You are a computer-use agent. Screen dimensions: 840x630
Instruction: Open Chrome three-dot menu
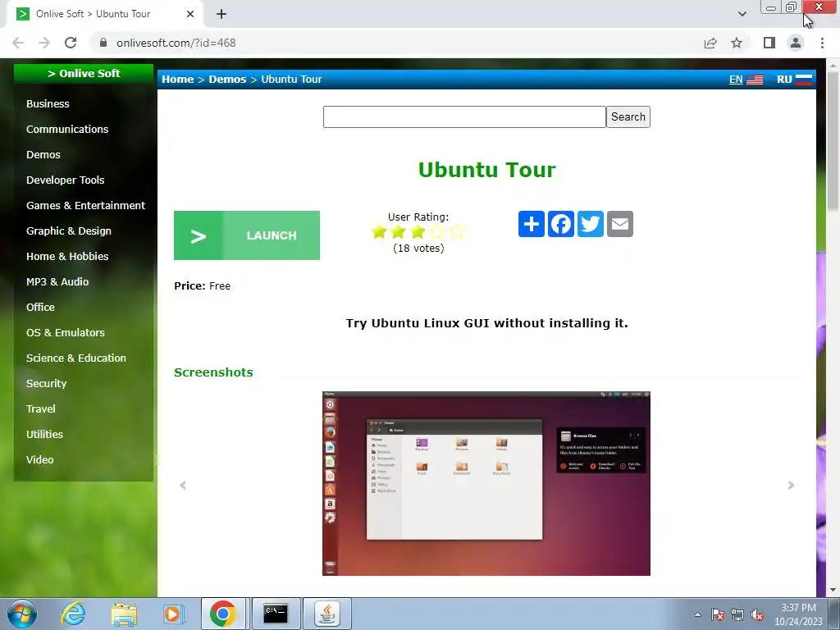point(822,43)
